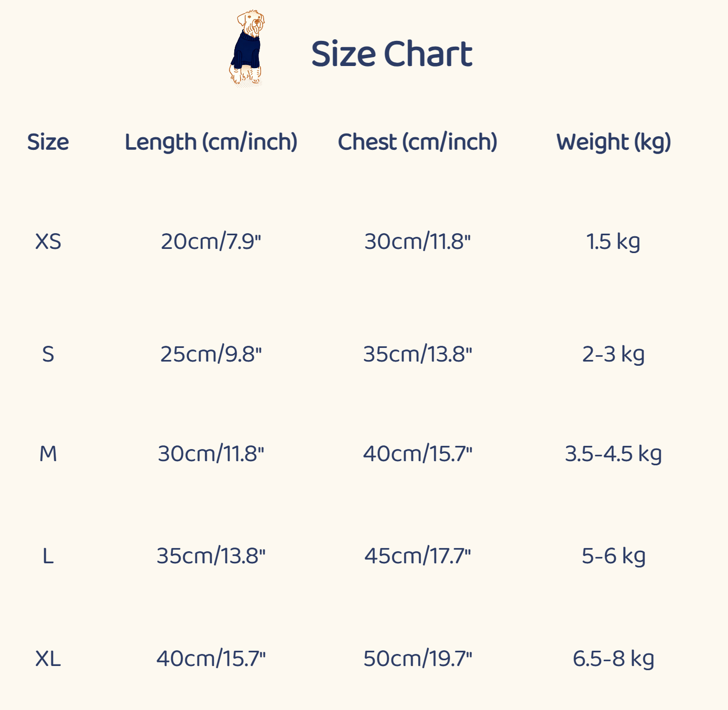Image resolution: width=728 pixels, height=710 pixels.
Task: Click the 1.5 kg weight value
Action: 613,242
